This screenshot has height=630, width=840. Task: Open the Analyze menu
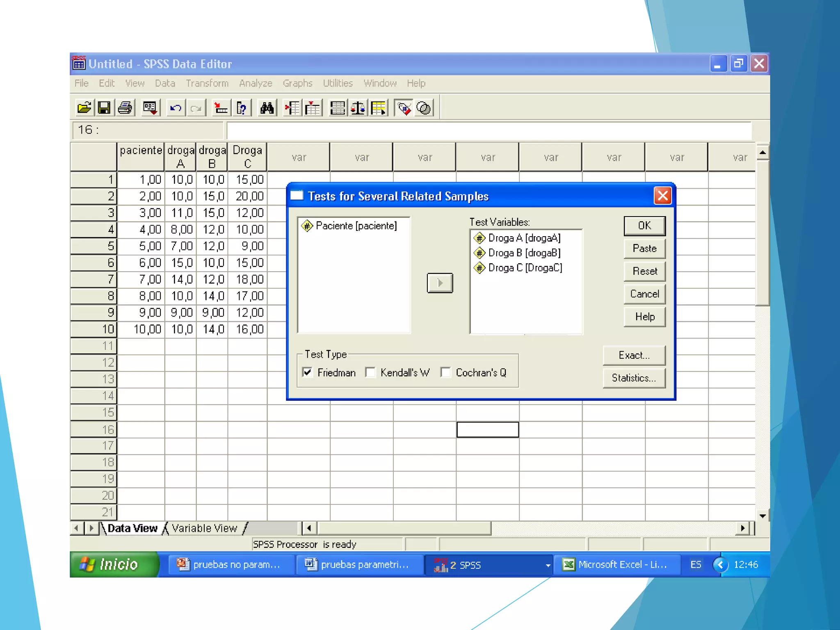(256, 83)
